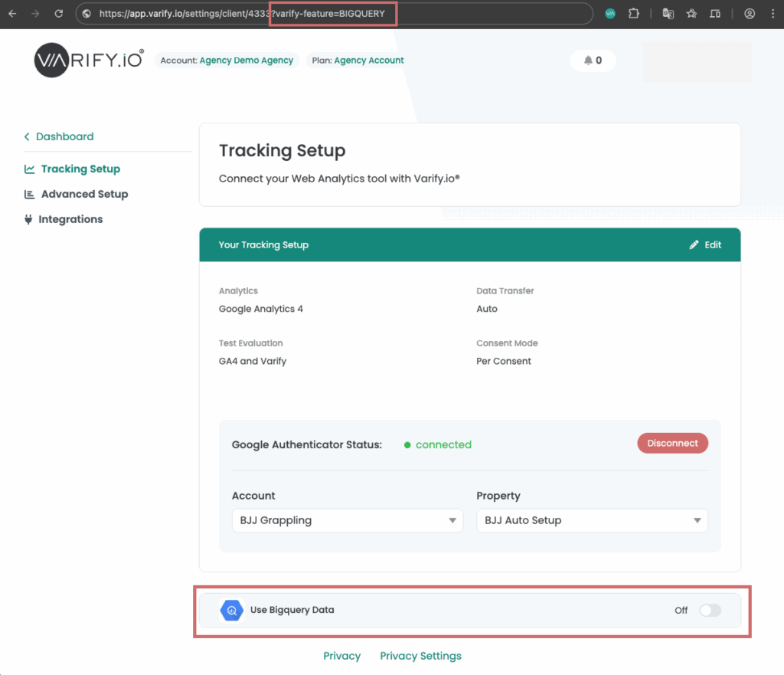Click Edit on Your Tracking Setup

705,245
